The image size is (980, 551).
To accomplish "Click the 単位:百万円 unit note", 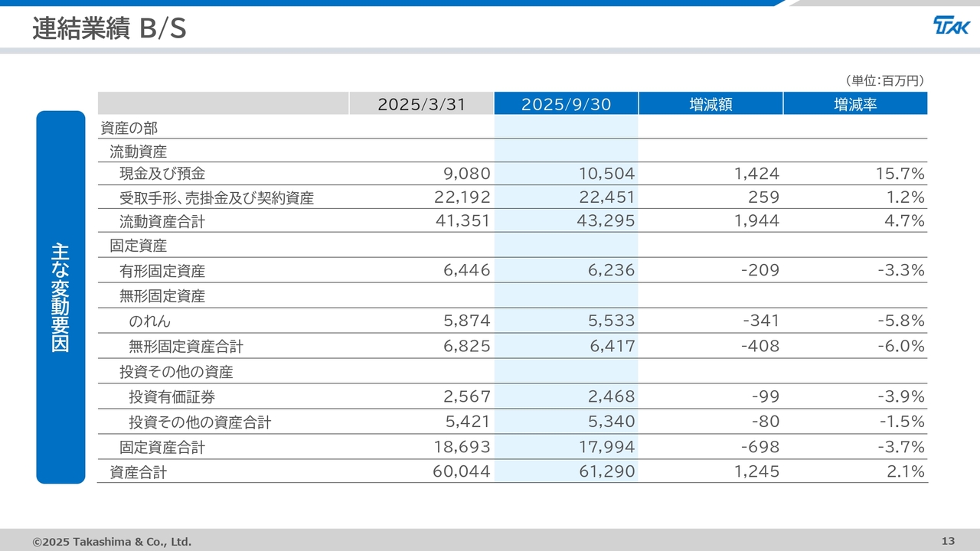I will 885,80.
